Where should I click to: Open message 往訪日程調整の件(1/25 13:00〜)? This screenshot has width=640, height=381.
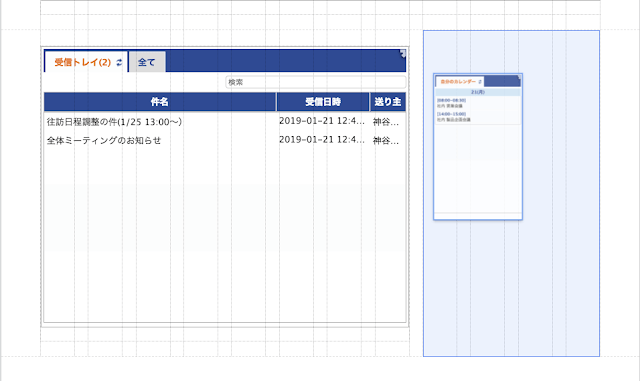pos(114,122)
